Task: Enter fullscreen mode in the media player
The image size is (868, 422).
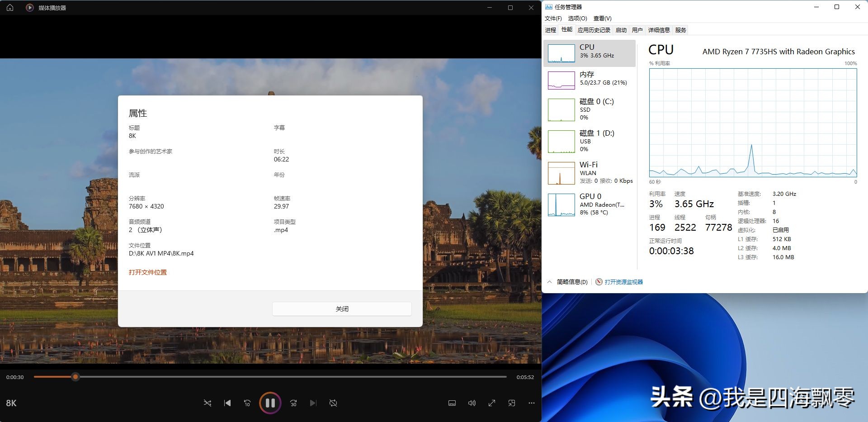Action: point(491,403)
